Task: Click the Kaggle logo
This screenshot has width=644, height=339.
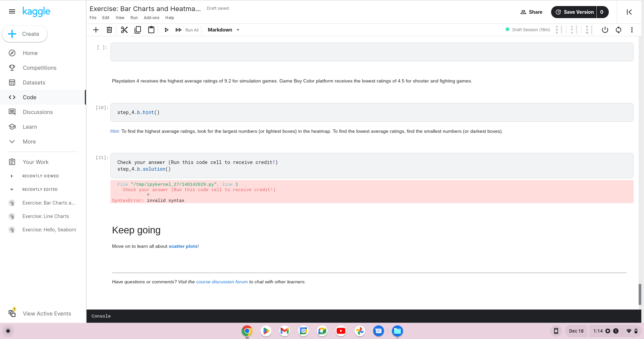Action: coord(36,12)
